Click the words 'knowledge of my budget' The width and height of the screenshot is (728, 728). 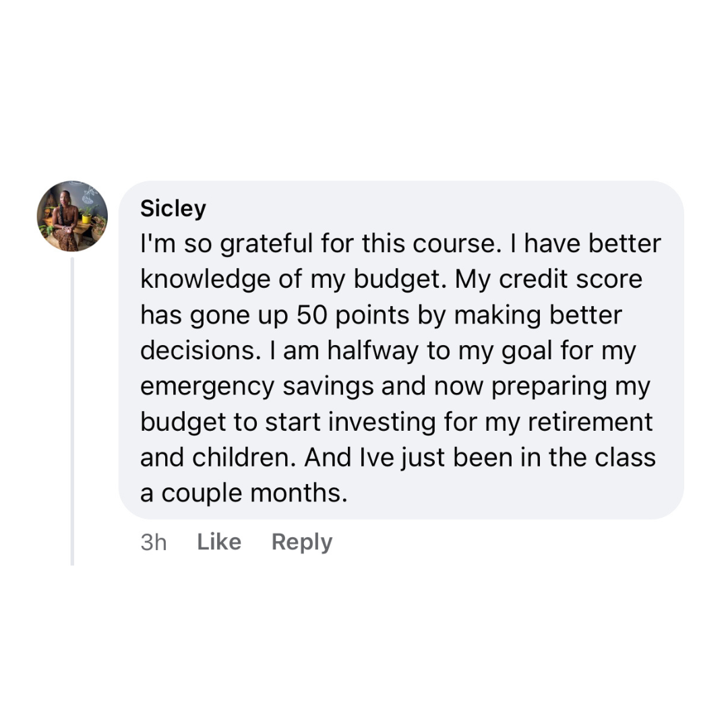[292, 280]
